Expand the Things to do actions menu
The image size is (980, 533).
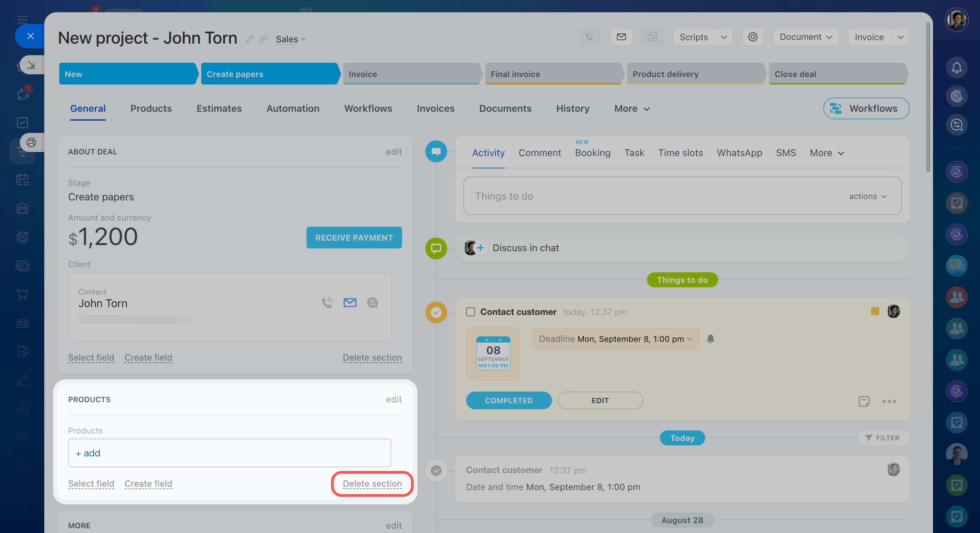tap(867, 196)
